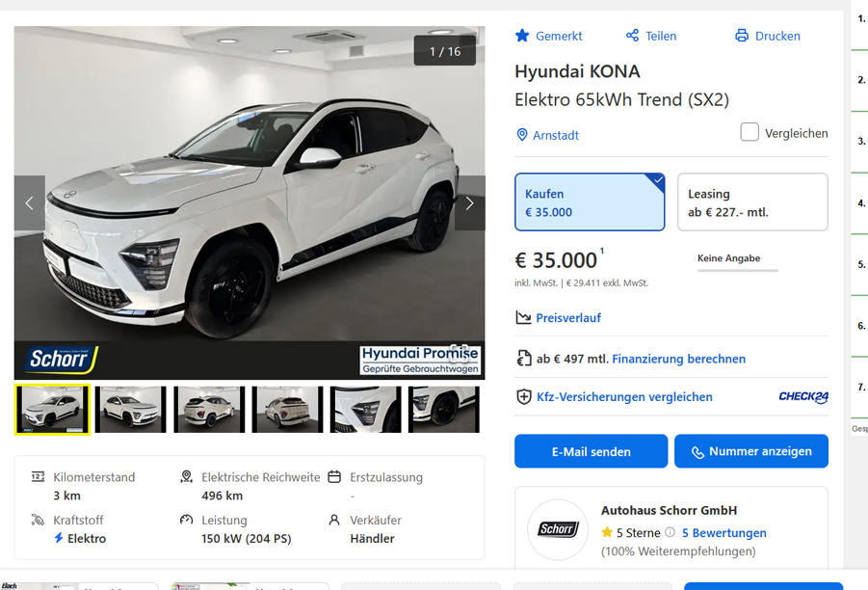The image size is (868, 590).
Task: Click the Gemerkt bookmark star icon
Action: [x=521, y=35]
